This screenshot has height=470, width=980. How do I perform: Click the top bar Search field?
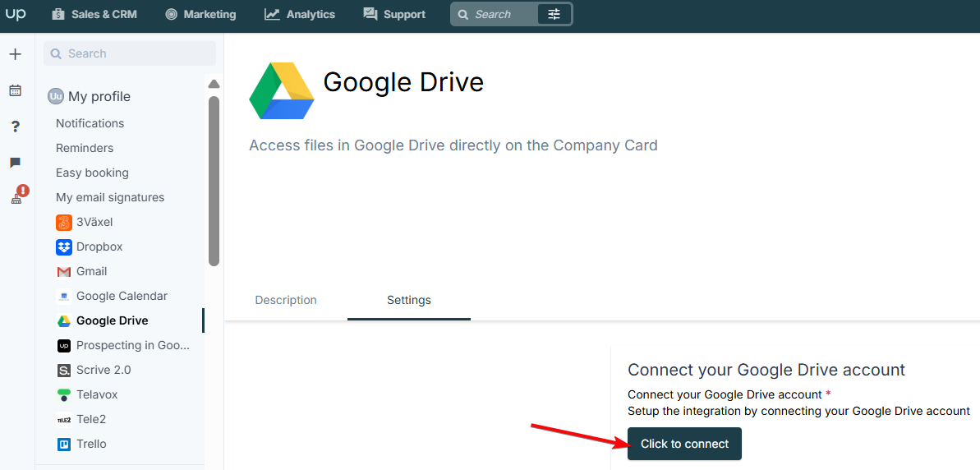pos(495,14)
